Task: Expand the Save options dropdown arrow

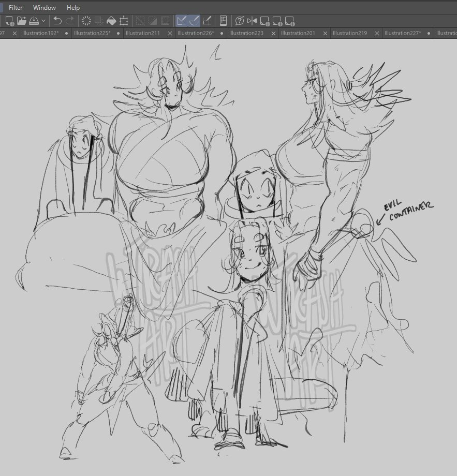Action: 43,21
